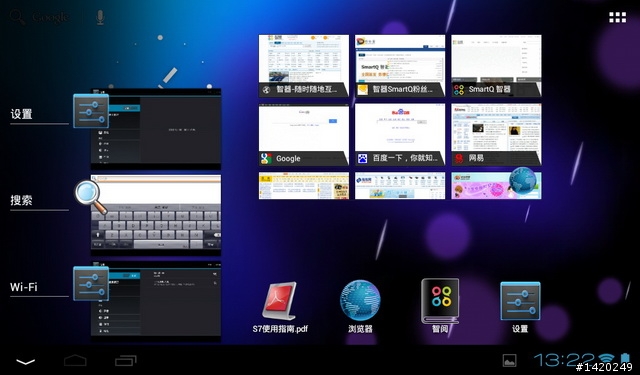Tap the SmartQ 智器 colorful favicon
Image resolution: width=640 pixels, height=375 pixels.
(459, 90)
